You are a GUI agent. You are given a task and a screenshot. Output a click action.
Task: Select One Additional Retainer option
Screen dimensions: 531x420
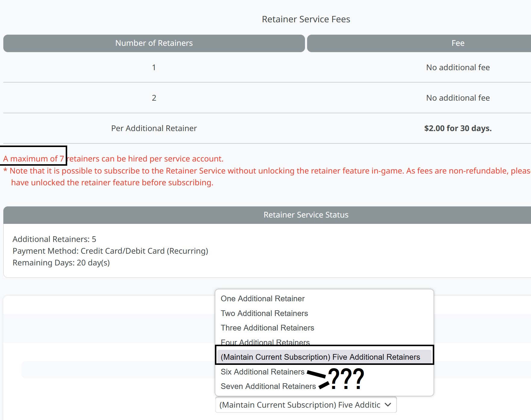coord(324,299)
